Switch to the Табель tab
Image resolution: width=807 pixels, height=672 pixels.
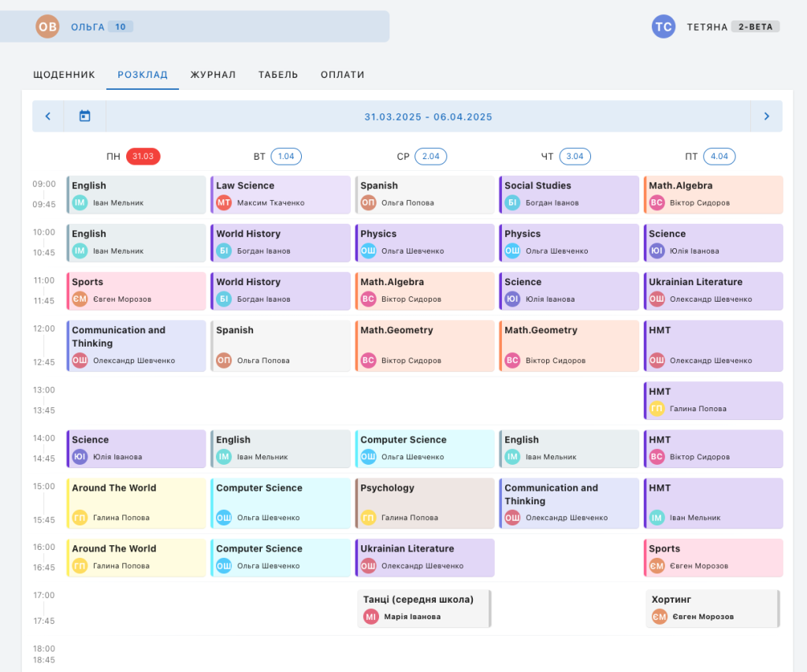[x=278, y=75]
